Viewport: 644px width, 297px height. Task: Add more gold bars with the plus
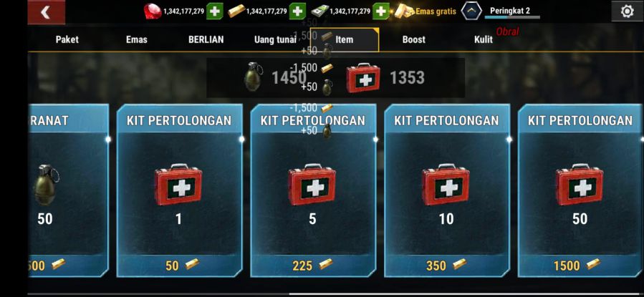297,11
